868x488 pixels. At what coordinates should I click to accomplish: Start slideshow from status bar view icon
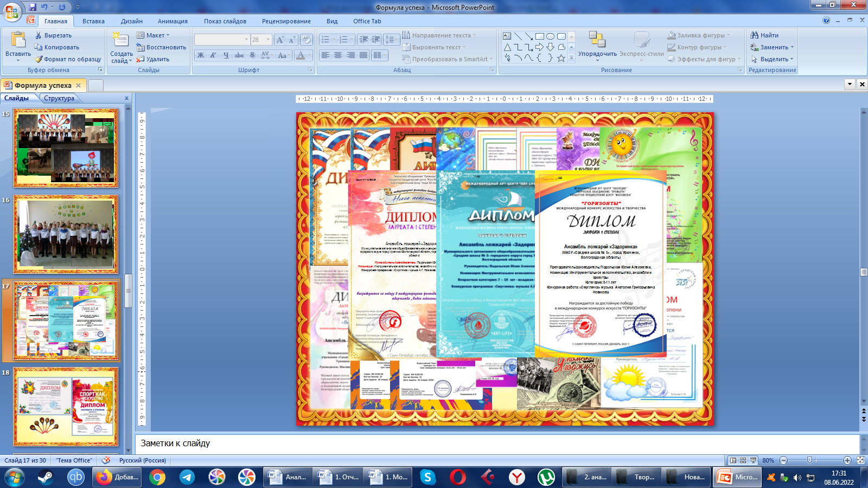point(754,460)
